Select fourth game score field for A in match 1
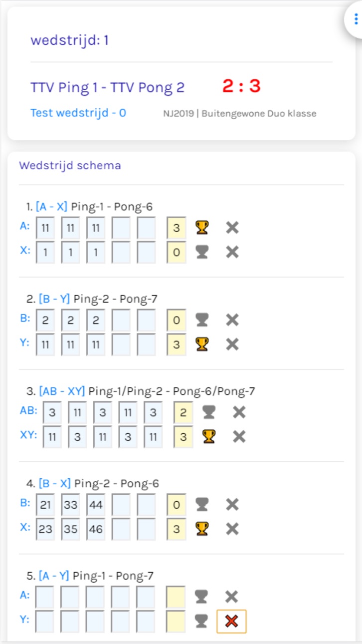The height and width of the screenshot is (644, 362). pyautogui.click(x=121, y=228)
